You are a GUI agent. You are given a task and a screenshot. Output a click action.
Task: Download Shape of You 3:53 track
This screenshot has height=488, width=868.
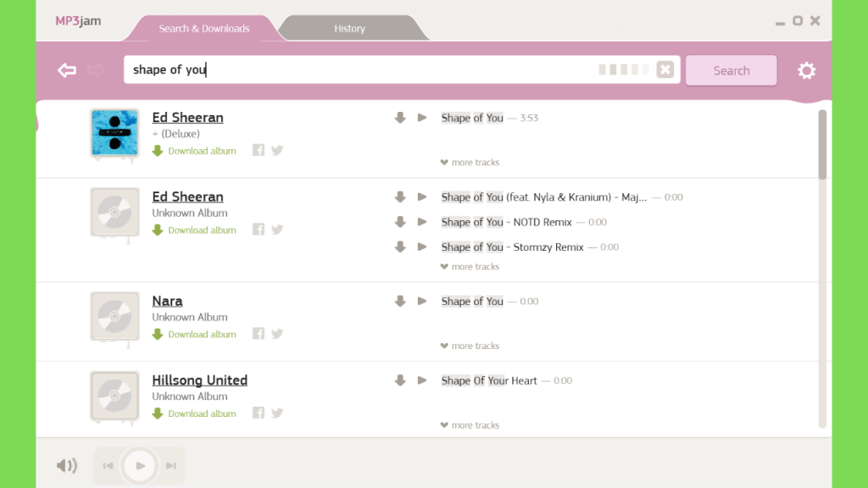[x=400, y=117]
